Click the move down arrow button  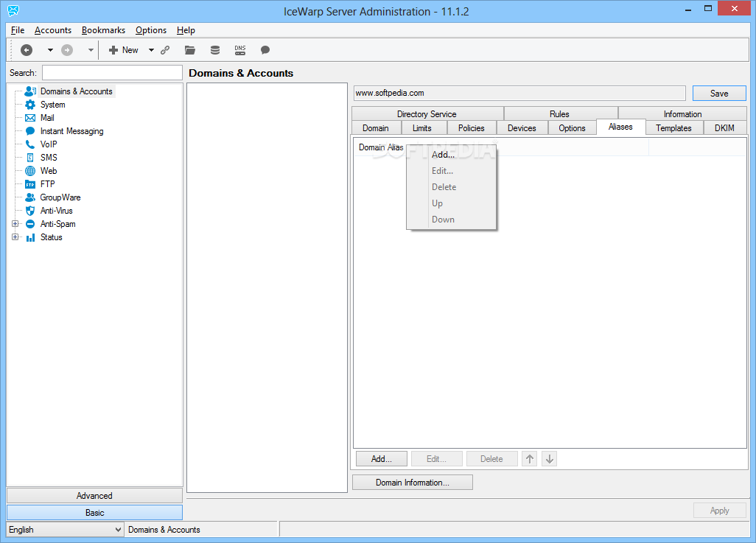(549, 458)
